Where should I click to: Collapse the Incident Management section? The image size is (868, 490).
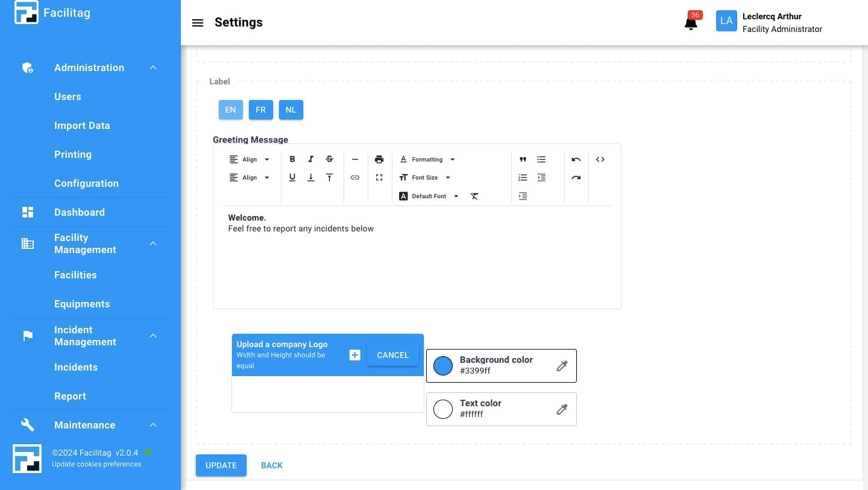pos(153,336)
